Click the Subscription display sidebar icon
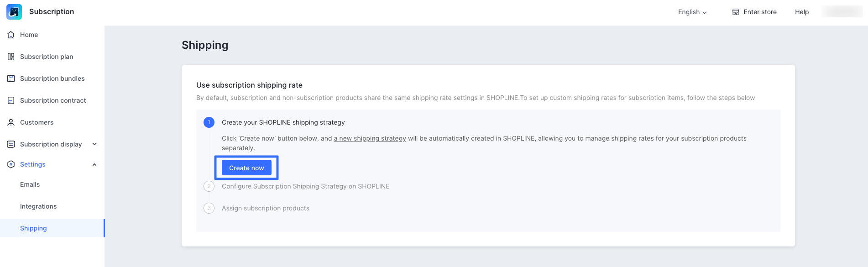This screenshot has height=267, width=868. coord(11,144)
